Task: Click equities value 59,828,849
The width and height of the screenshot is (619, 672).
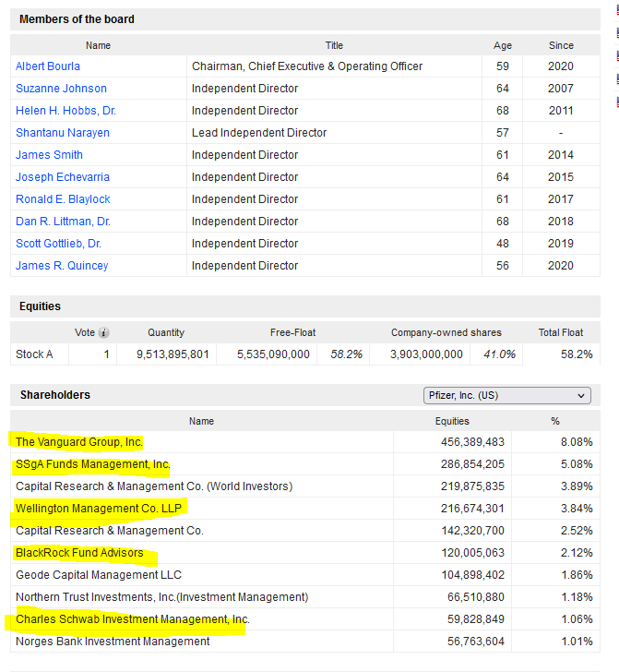Action: pos(476,619)
